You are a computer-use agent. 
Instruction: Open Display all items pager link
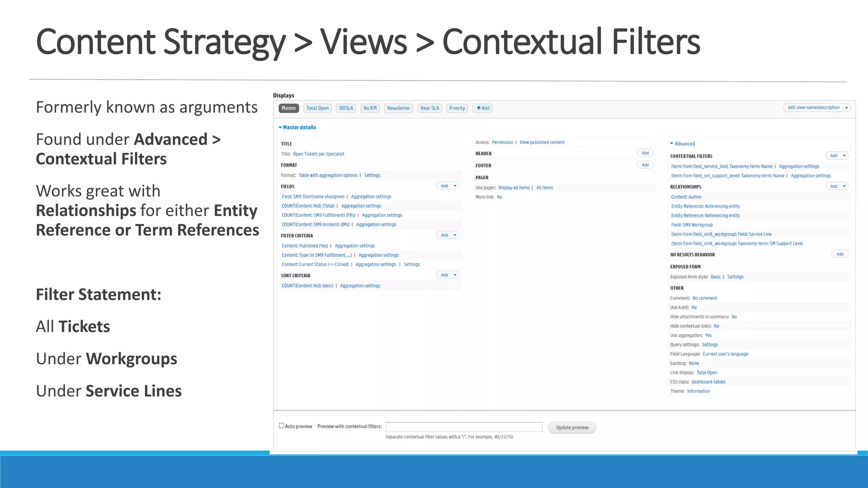[x=514, y=188]
